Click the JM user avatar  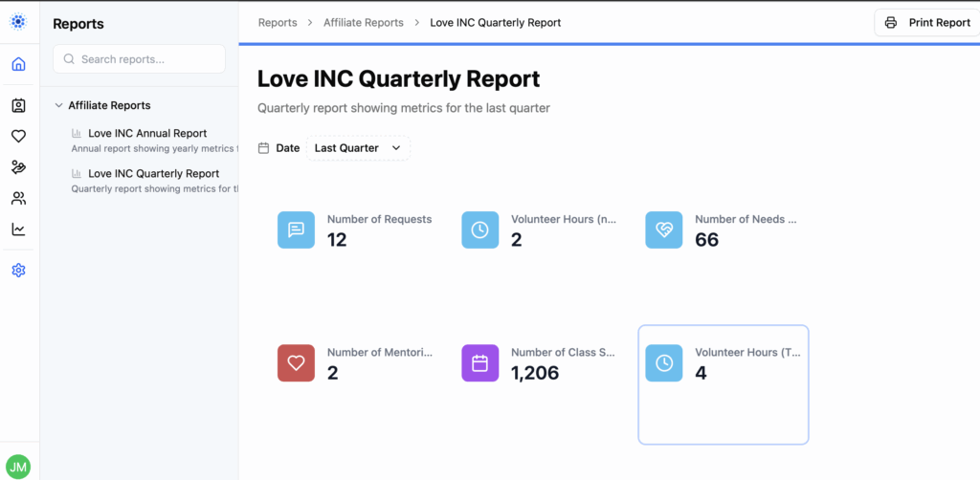18,467
